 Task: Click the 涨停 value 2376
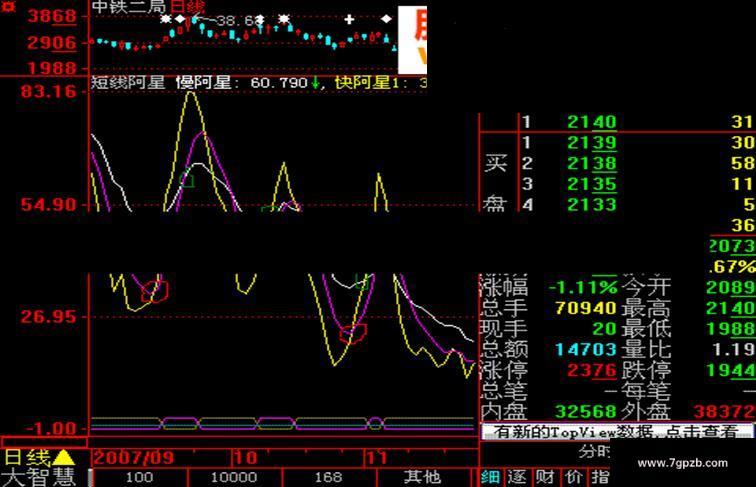592,370
